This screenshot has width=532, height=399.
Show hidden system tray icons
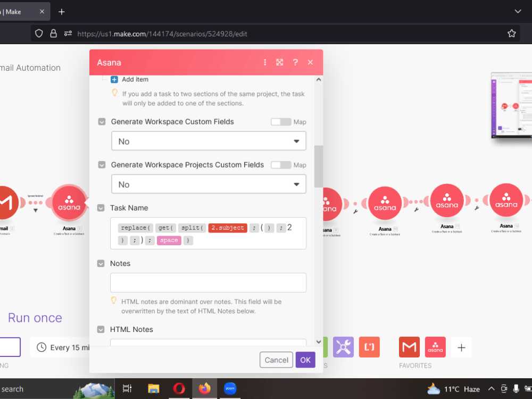pyautogui.click(x=491, y=389)
